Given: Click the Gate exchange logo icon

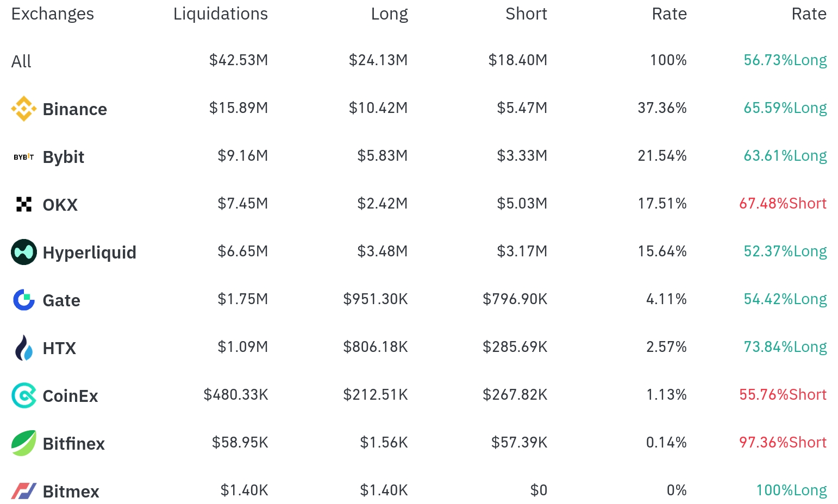Looking at the screenshot, I should [23, 300].
